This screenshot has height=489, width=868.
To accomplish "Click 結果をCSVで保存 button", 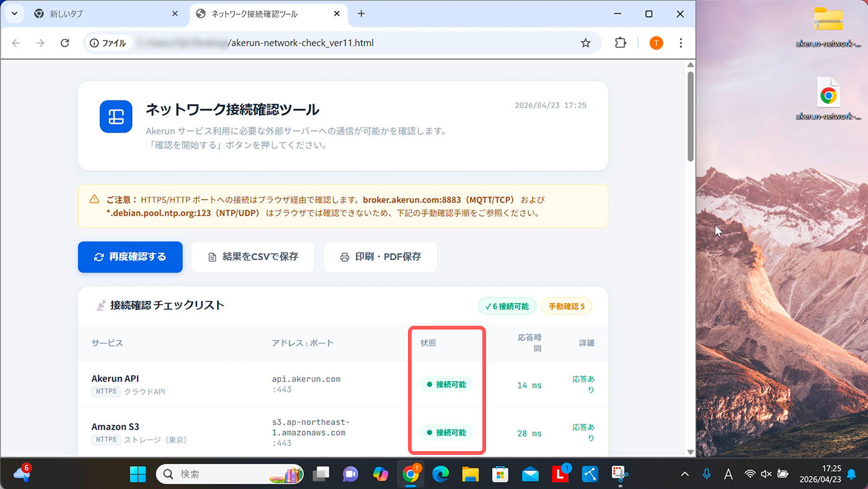I will [x=253, y=257].
